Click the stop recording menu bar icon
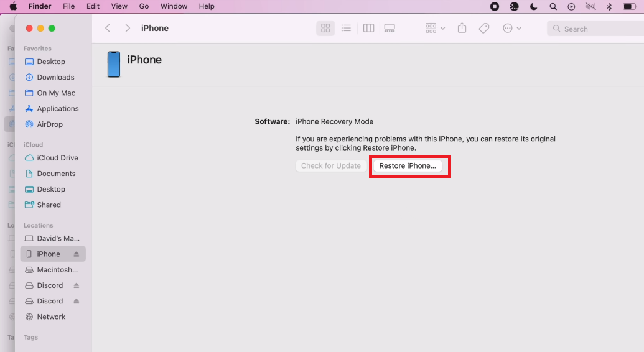Viewport: 644px width, 352px height. coord(495,6)
